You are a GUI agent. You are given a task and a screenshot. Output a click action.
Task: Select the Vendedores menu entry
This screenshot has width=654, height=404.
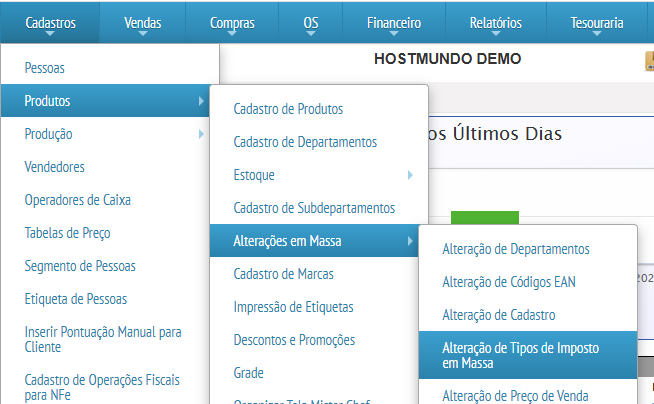54,167
